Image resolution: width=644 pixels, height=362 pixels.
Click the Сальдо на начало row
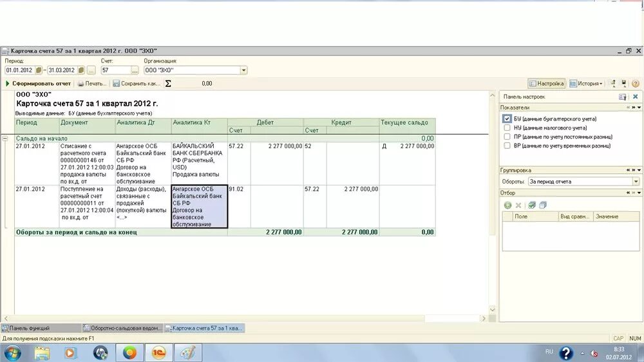pos(225,138)
